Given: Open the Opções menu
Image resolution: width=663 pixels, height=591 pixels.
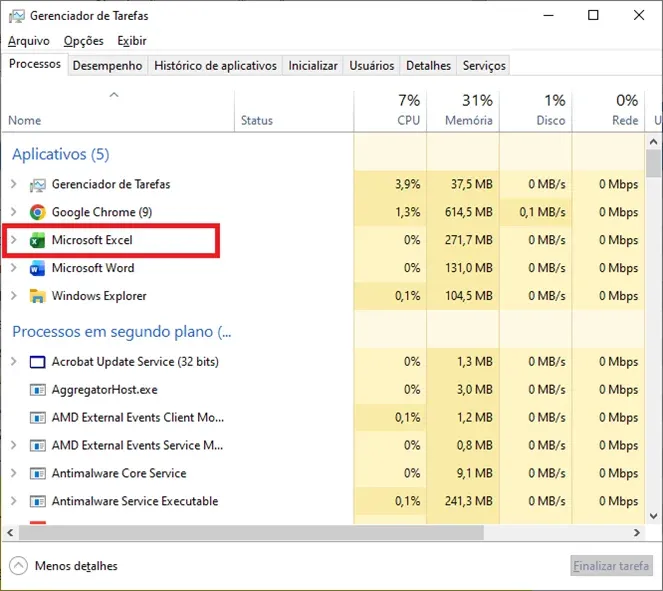Looking at the screenshot, I should click(x=83, y=41).
